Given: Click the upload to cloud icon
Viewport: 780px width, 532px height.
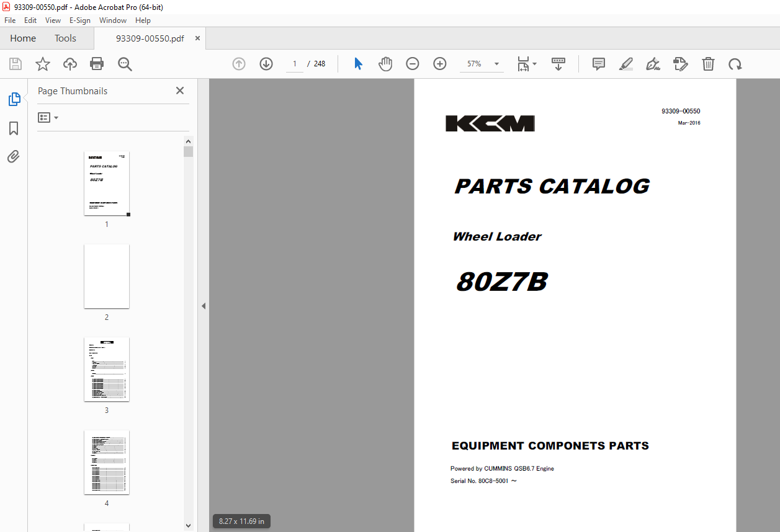Looking at the screenshot, I should [x=70, y=64].
